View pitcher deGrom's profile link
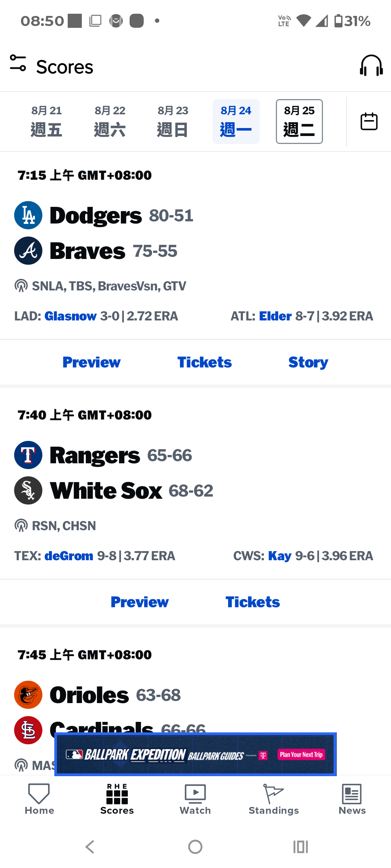 (x=69, y=556)
